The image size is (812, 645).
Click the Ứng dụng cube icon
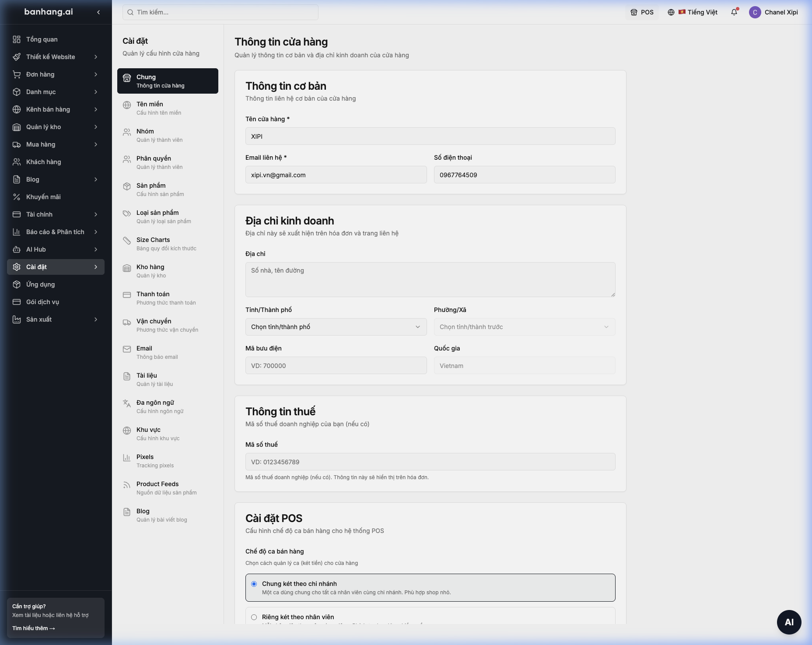point(17,284)
